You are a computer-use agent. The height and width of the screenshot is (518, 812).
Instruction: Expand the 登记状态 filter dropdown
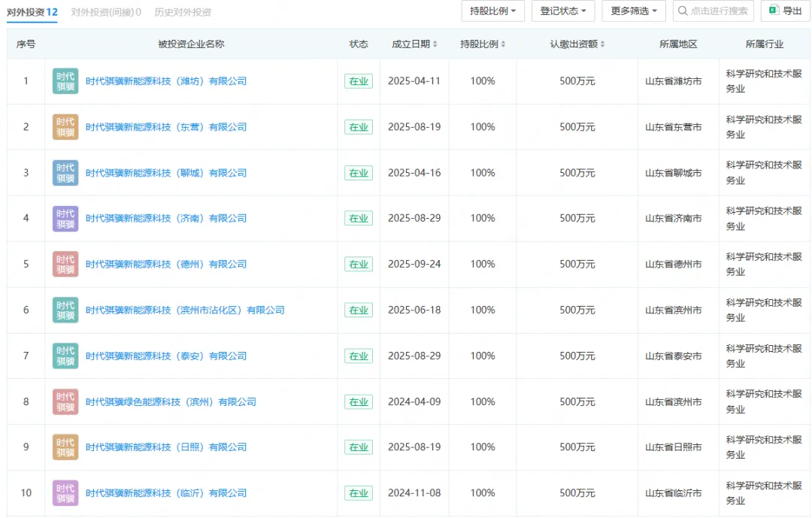(x=563, y=11)
